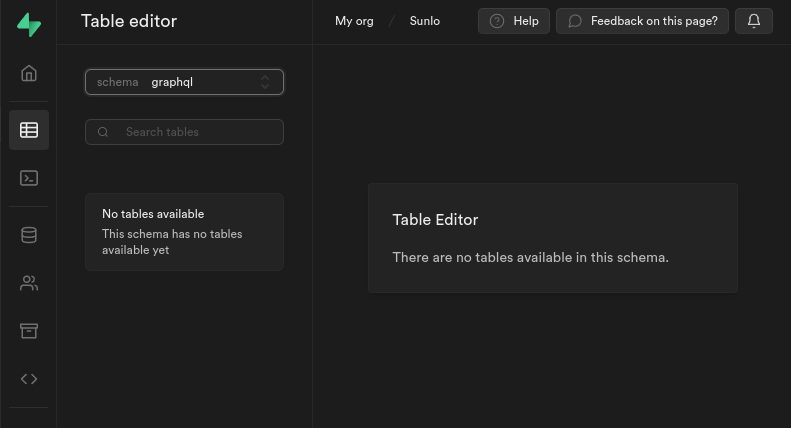Click the 'No tables available' text
Screen dimensions: 791x428
(153, 213)
